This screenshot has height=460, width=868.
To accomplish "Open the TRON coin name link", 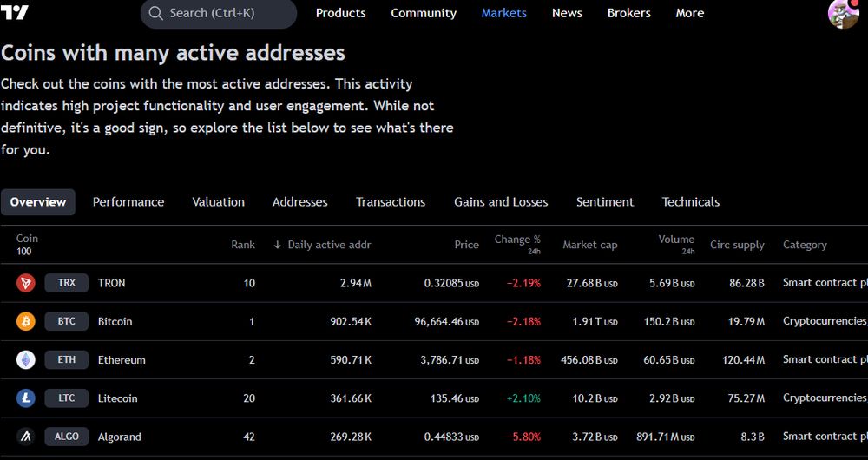I will (112, 283).
